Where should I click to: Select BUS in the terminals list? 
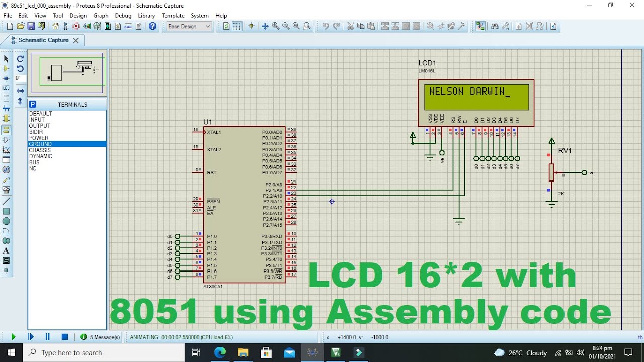(67, 162)
